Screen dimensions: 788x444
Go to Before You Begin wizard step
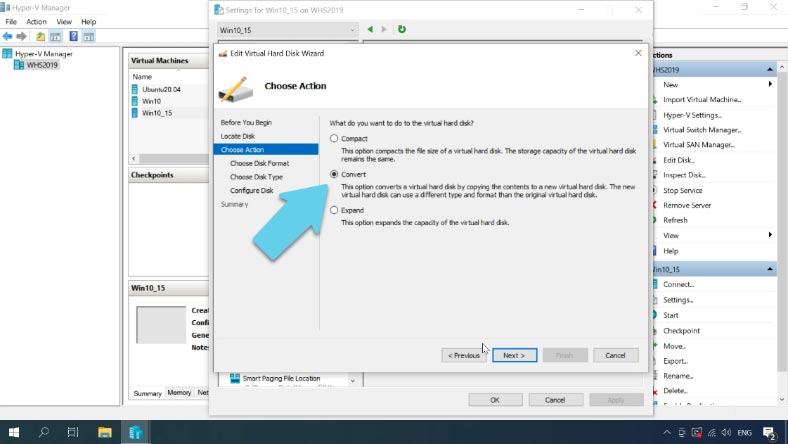pos(246,122)
